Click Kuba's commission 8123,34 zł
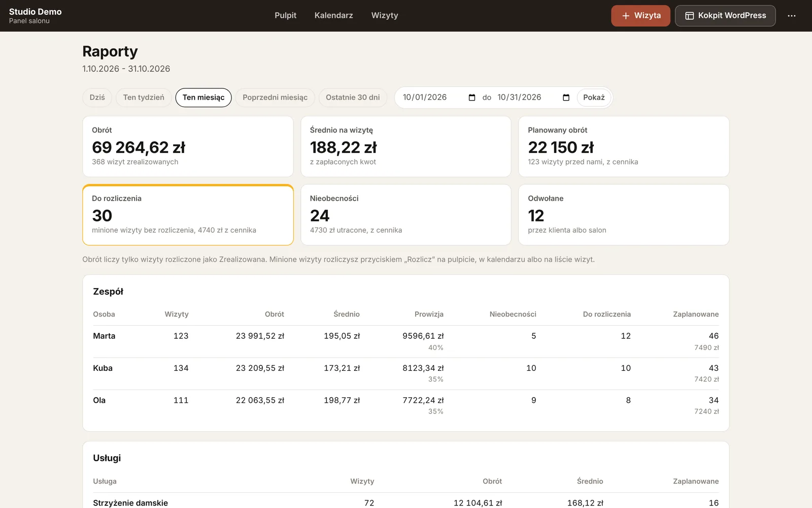Viewport: 812px width, 508px height. 423,368
